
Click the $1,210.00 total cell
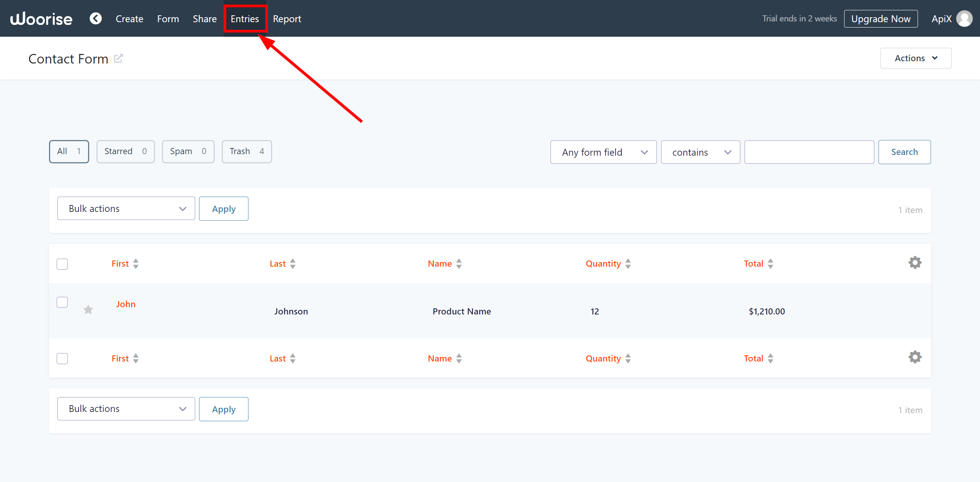point(767,311)
